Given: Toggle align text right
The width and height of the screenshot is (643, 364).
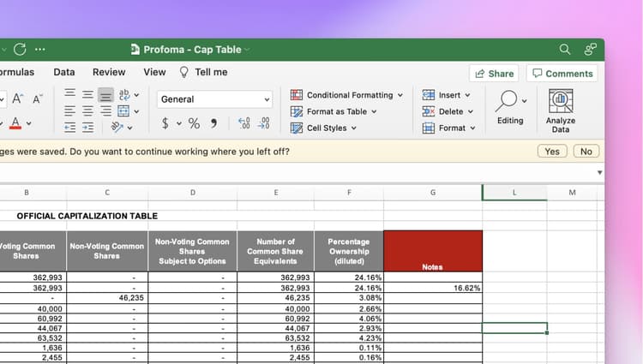Looking at the screenshot, I should pos(105,111).
